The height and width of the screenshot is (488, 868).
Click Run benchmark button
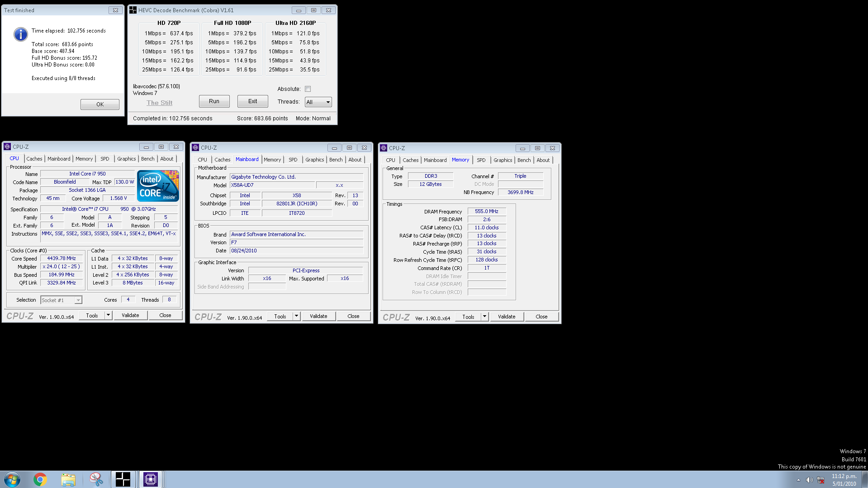[214, 101]
